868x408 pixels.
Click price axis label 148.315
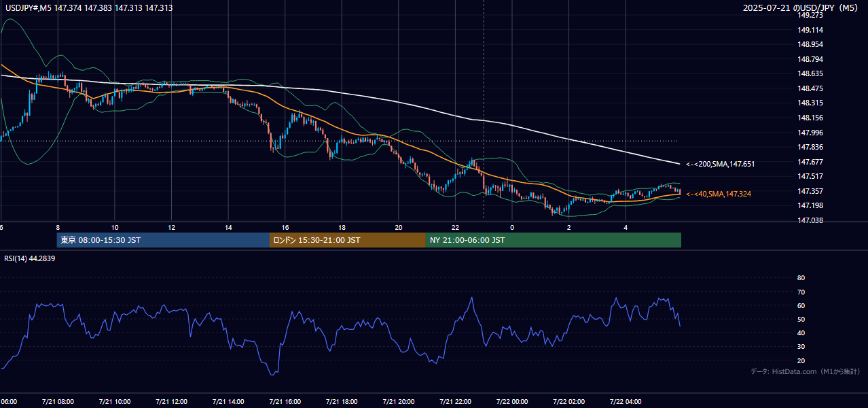(x=810, y=103)
